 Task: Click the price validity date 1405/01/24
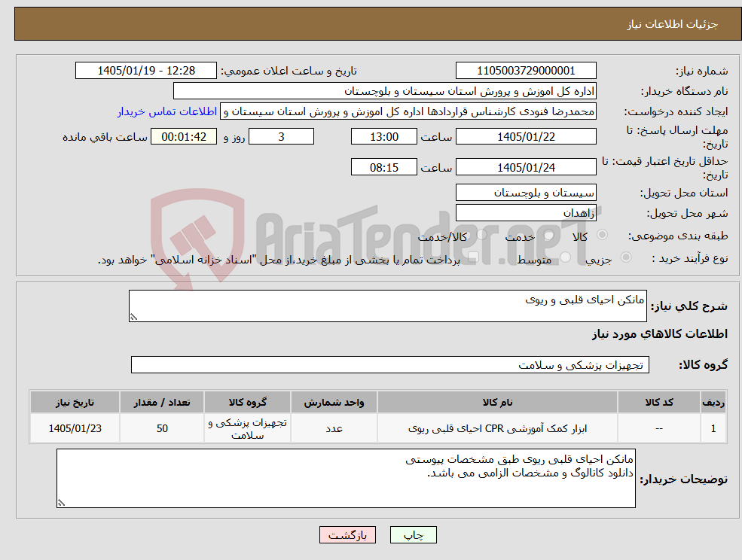point(526,167)
